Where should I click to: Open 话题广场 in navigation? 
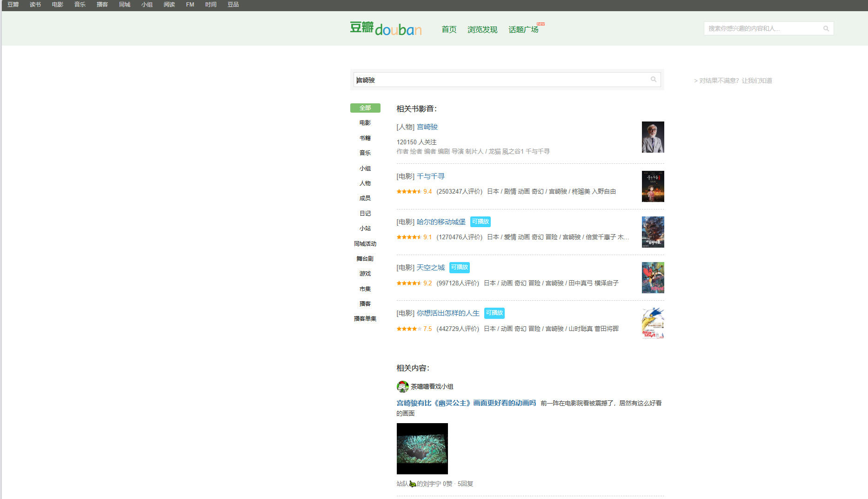pyautogui.click(x=523, y=30)
